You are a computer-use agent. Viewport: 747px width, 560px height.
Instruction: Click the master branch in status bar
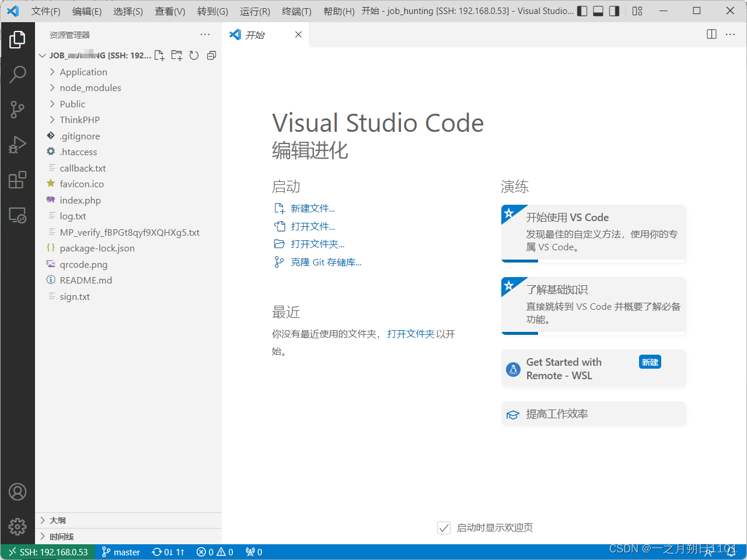(121, 552)
